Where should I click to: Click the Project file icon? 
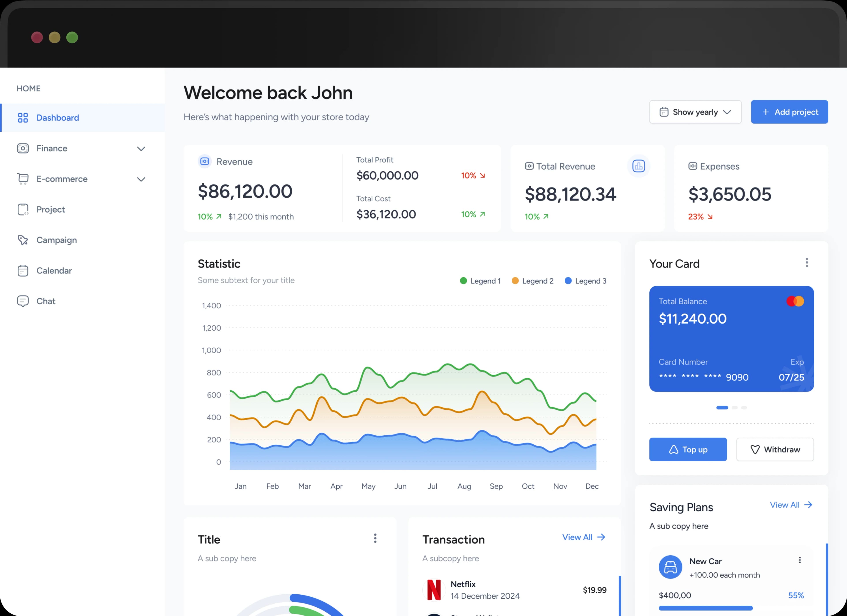point(23,210)
